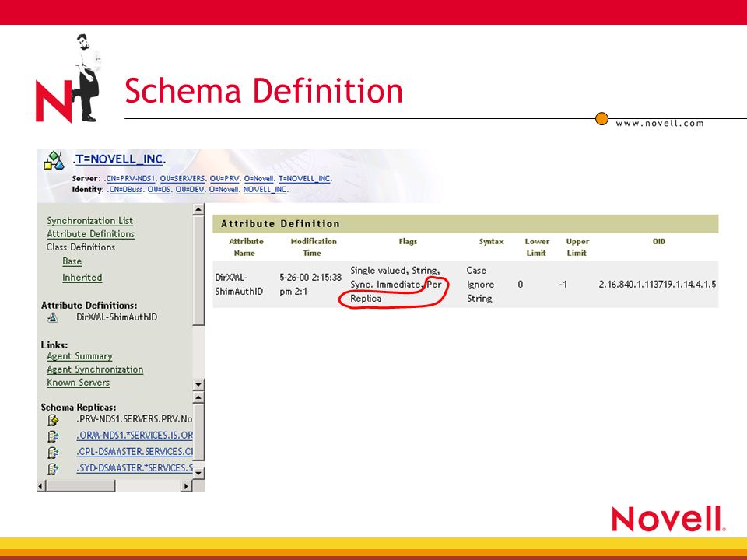This screenshot has width=747, height=560.
Task: Open the .CPL-DSMASTER.SERVICES replica link
Action: [135, 451]
